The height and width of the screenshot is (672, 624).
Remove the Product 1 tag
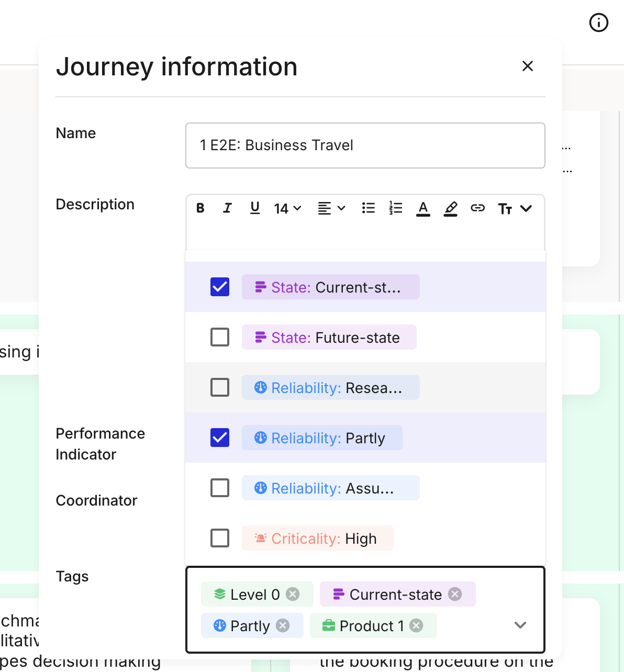tap(416, 625)
